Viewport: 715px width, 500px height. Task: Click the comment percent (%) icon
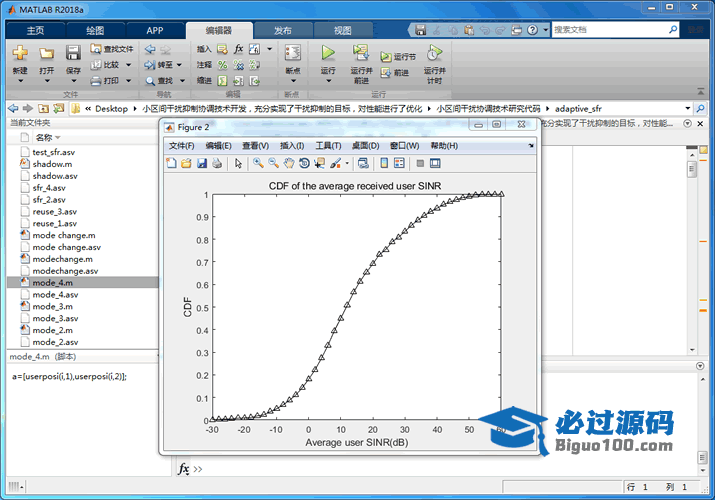(223, 65)
